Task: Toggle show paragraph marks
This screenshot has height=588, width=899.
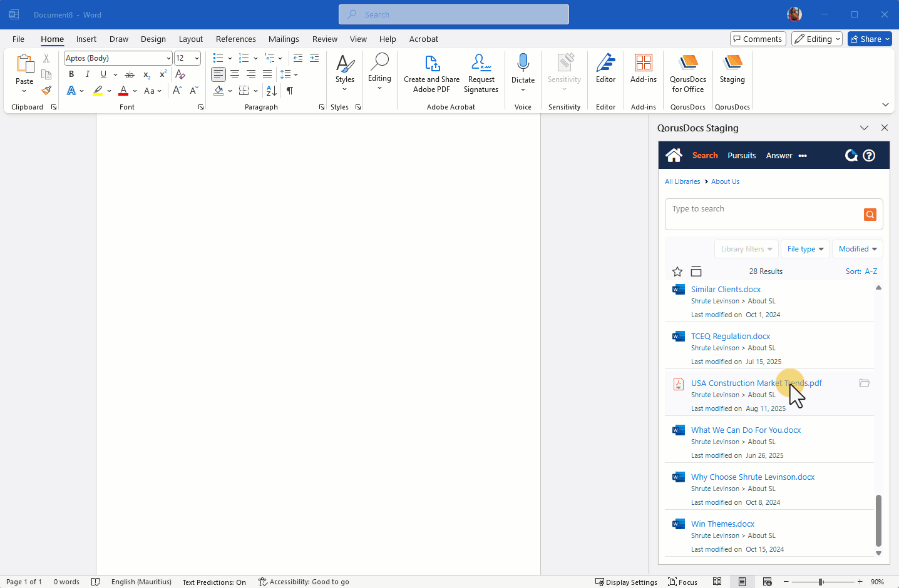Action: pos(290,91)
